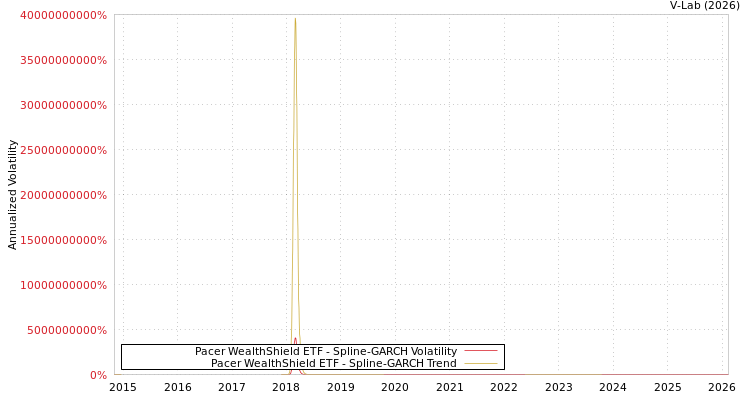Viewport: 750px width, 400px height.
Task: Click the 2015 x-axis label
Action: (123, 387)
